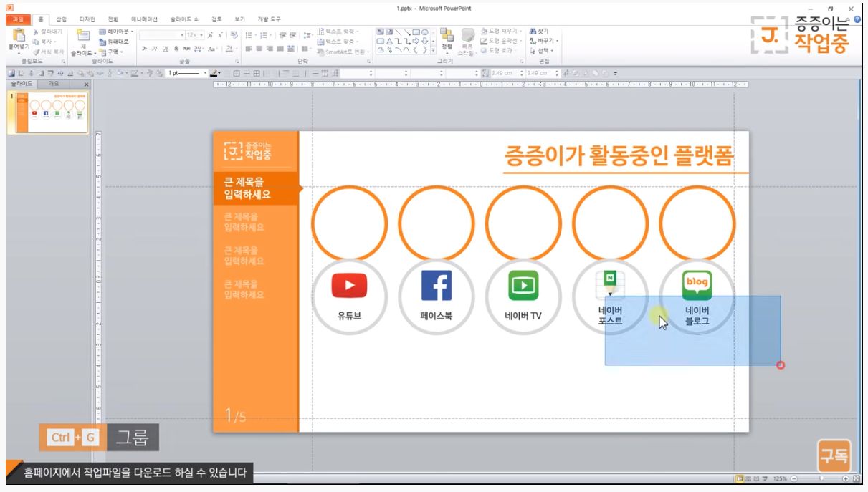Image resolution: width=868 pixels, height=492 pixels.
Task: Align paragraph text right
Action: click(x=270, y=49)
